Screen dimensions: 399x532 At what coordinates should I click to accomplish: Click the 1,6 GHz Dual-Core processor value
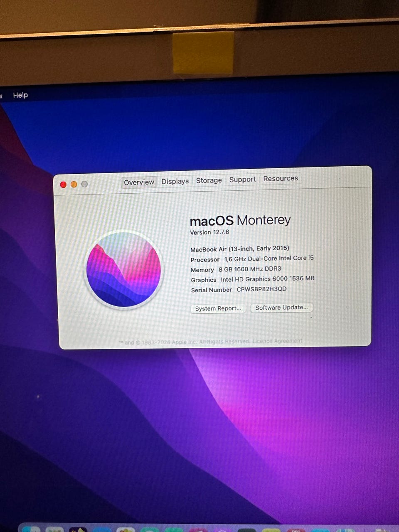click(x=269, y=258)
